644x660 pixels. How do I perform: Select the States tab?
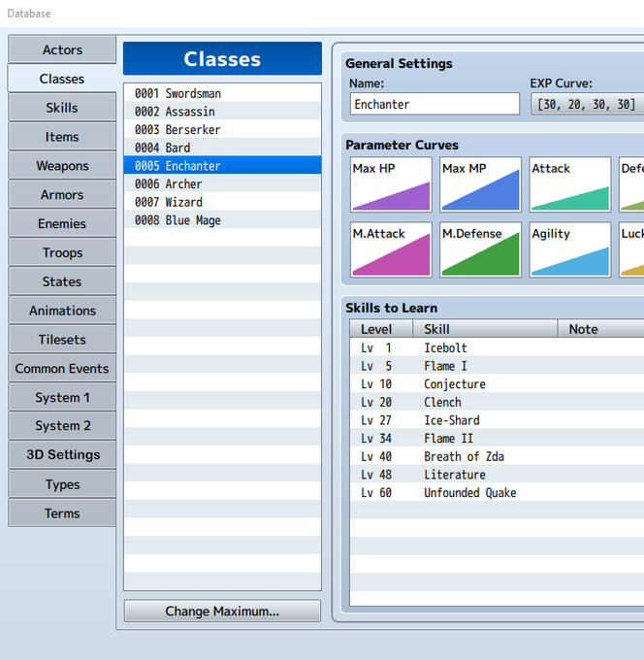[62, 281]
